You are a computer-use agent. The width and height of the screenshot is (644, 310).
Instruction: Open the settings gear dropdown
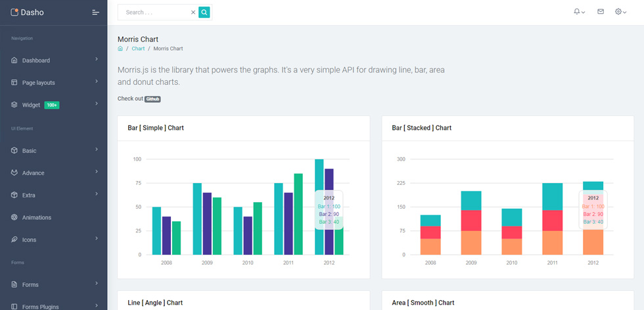(x=620, y=12)
